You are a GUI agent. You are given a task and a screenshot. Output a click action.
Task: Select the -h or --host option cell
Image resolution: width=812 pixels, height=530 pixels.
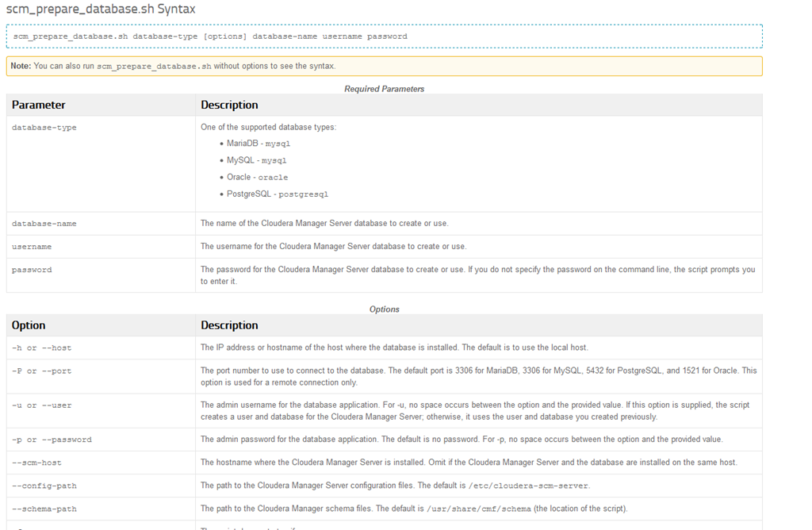pyautogui.click(x=41, y=348)
